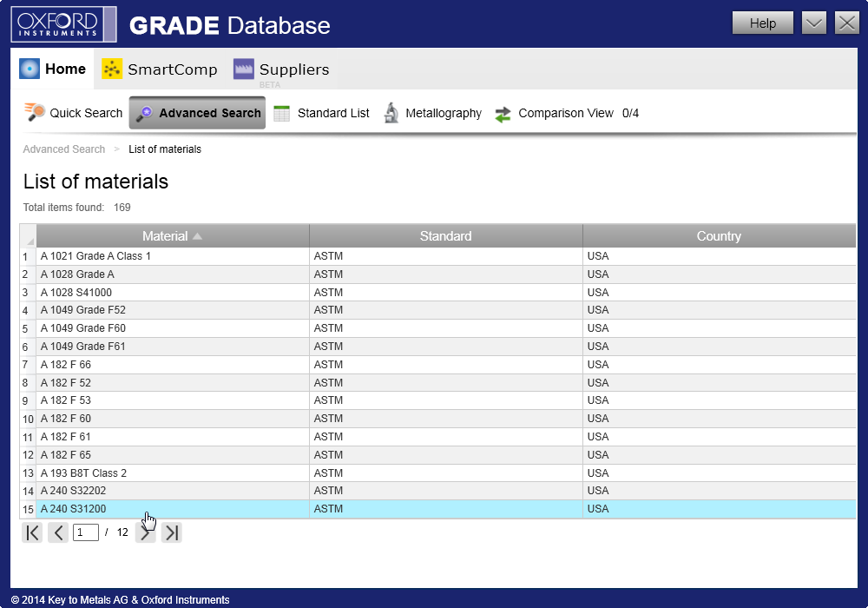Viewport: 868px width, 608px height.
Task: Select highlighted material A 240 S31200
Action: click(x=437, y=509)
